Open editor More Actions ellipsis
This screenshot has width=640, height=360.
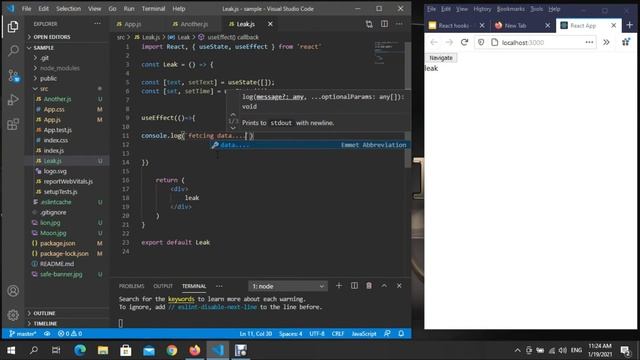399,24
